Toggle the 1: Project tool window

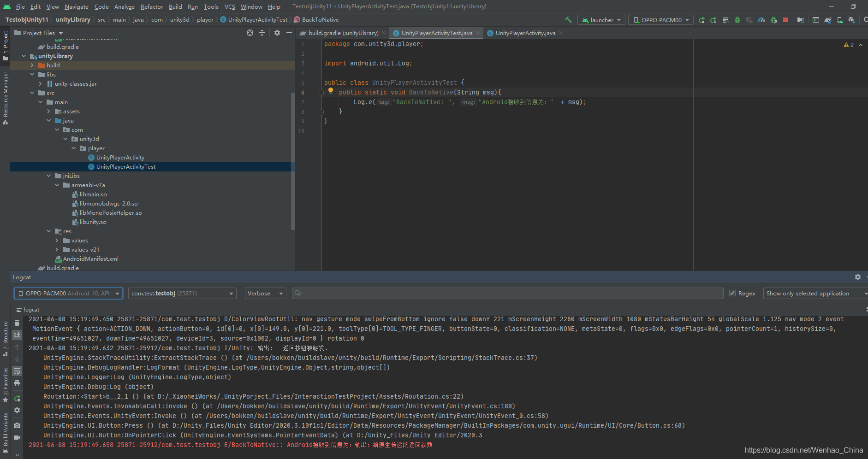tap(5, 46)
